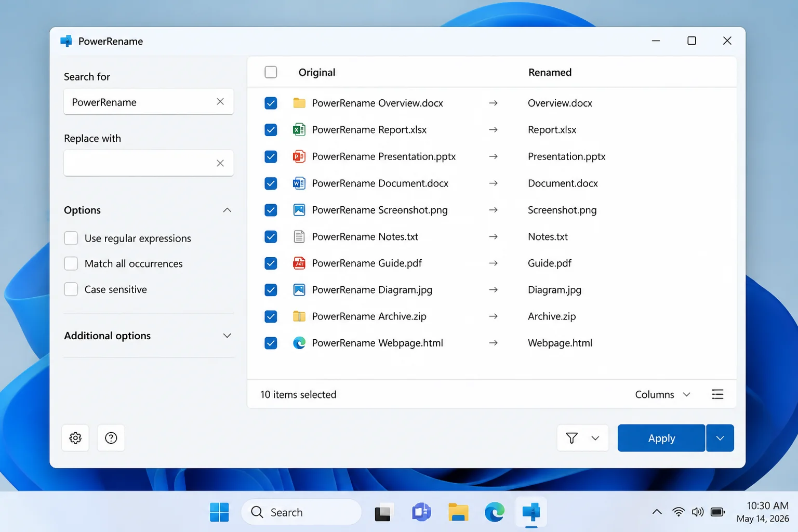Viewport: 798px width, 532px height.
Task: Open Task View on the taskbar
Action: (x=383, y=513)
